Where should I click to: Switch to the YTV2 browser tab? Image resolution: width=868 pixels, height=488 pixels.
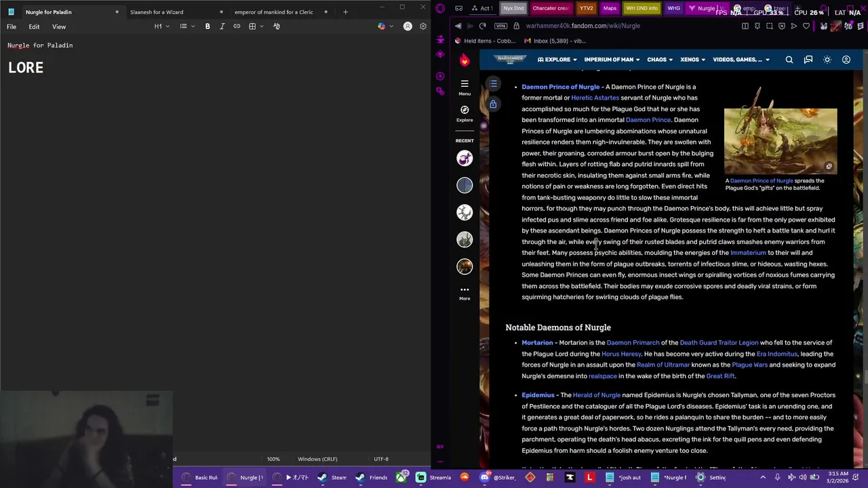[586, 8]
